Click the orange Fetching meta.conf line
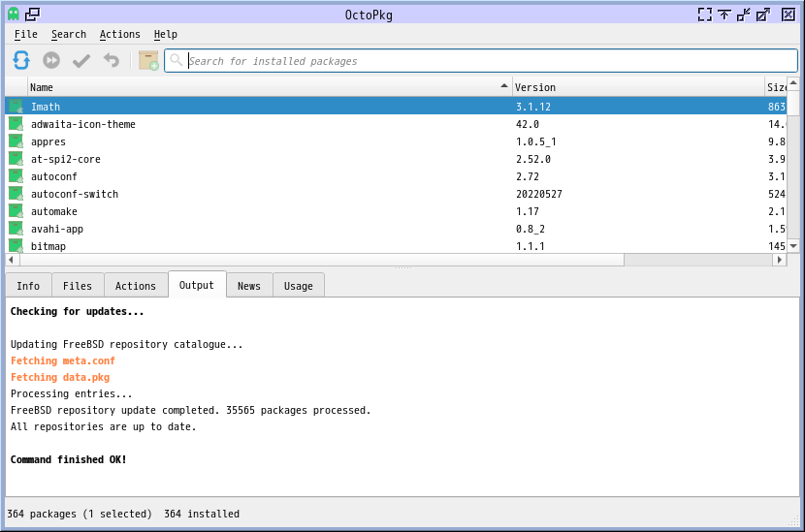805x532 pixels. [x=63, y=360]
